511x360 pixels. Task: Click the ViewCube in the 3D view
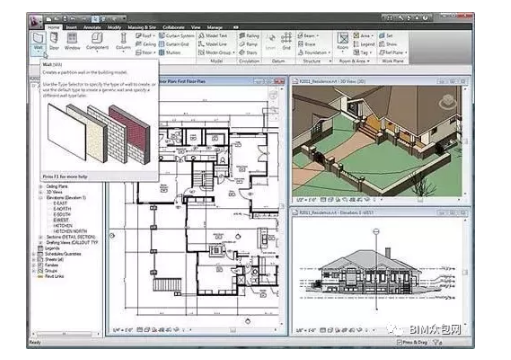pyautogui.click(x=447, y=102)
